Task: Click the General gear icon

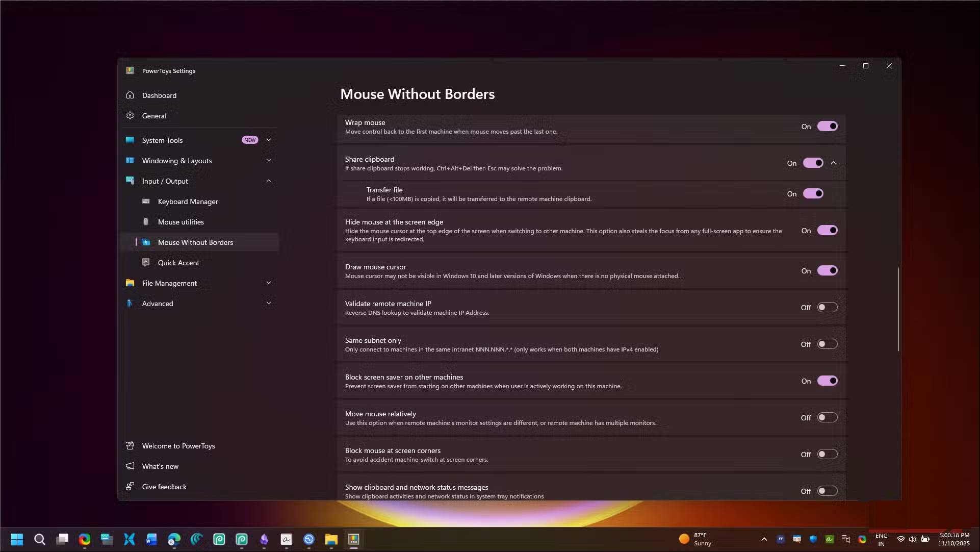Action: pyautogui.click(x=130, y=116)
